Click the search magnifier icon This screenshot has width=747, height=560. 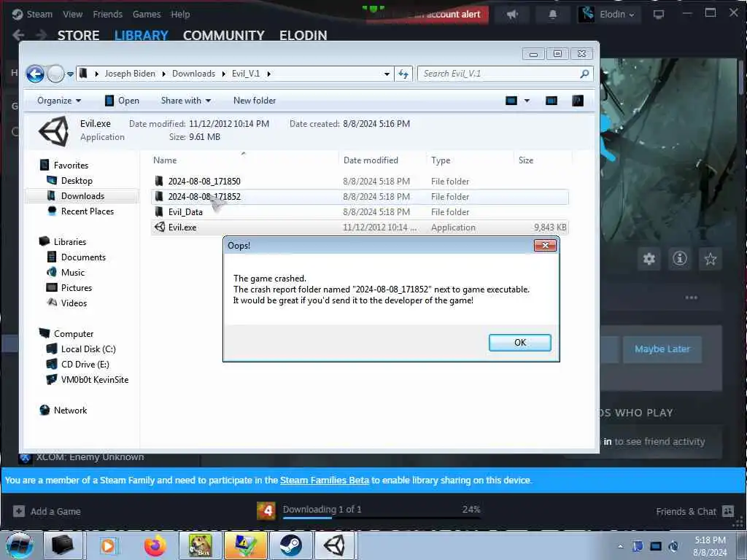584,74
